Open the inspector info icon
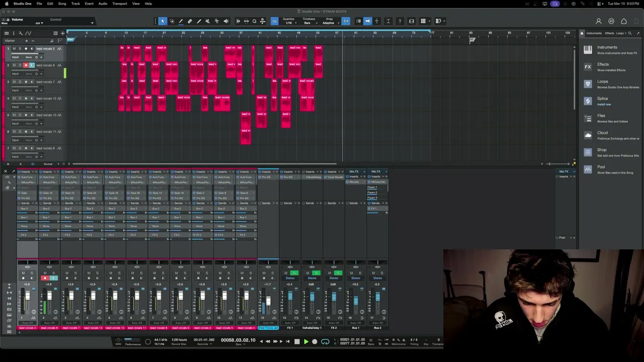 coord(14,33)
